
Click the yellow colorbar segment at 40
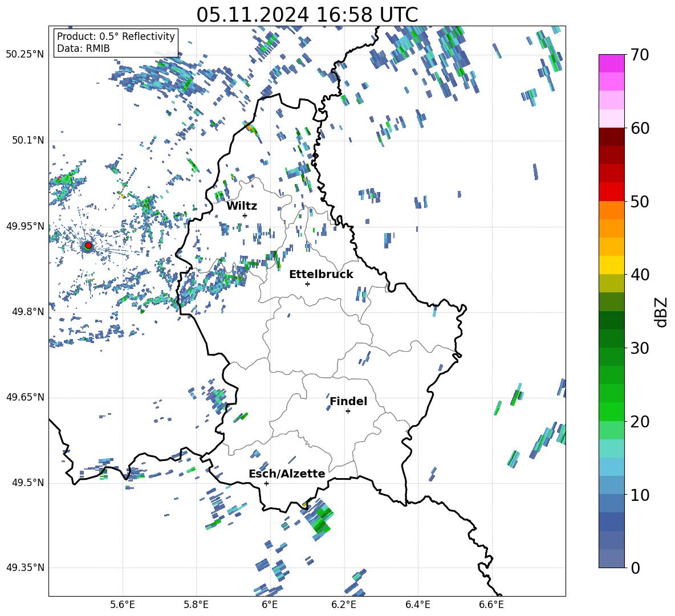(612, 265)
